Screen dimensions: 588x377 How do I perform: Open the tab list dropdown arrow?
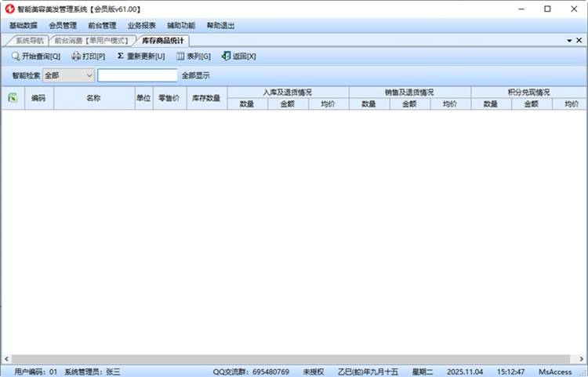tap(569, 41)
